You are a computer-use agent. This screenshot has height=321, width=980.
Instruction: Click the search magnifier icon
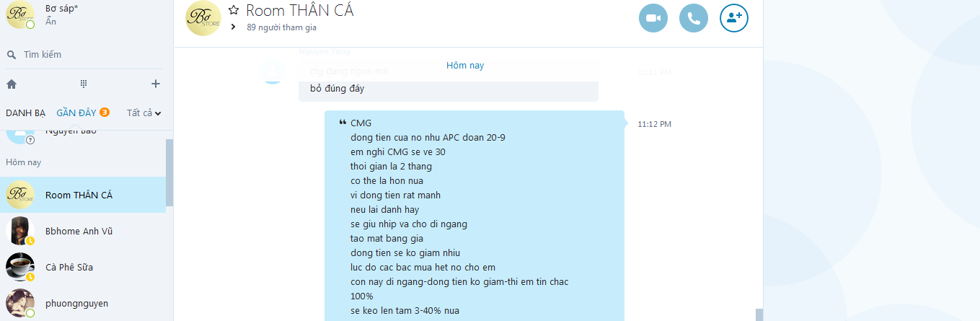tap(11, 55)
